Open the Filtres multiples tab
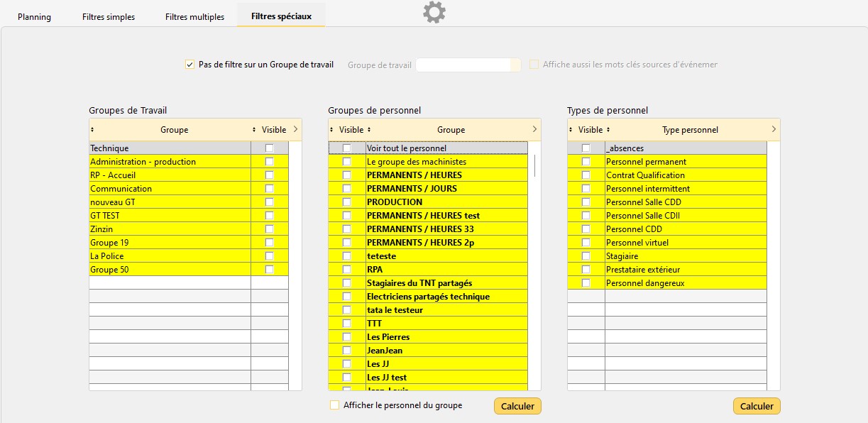Image resolution: width=868 pixels, height=423 pixels. point(194,17)
